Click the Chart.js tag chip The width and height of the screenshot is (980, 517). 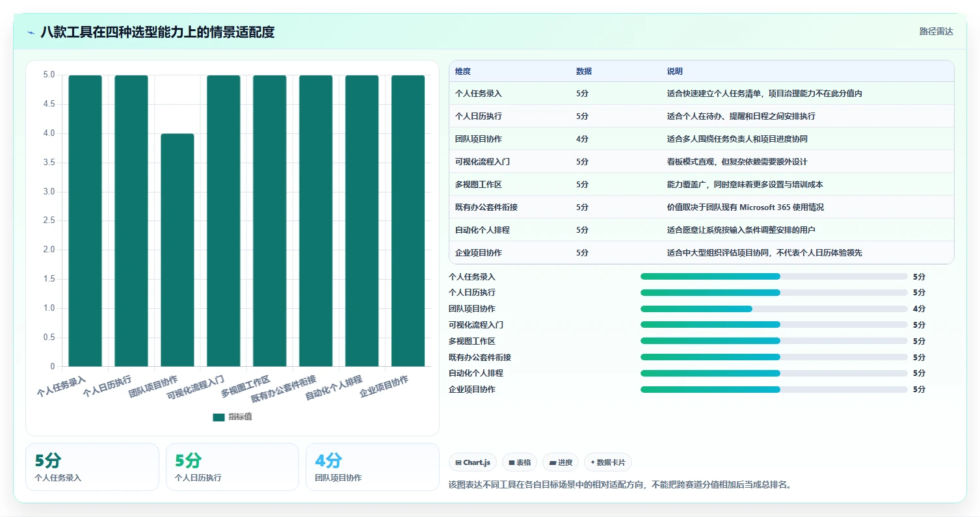point(473,462)
